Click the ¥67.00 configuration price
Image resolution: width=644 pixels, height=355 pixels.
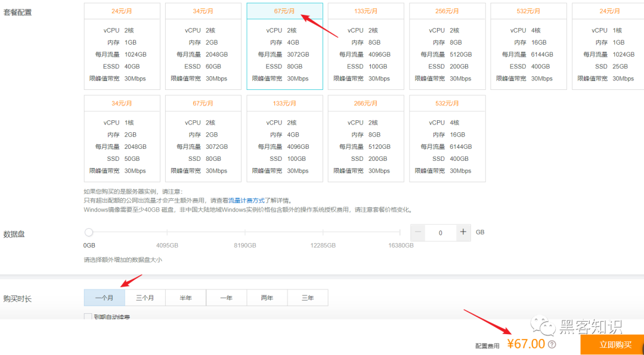pos(526,344)
